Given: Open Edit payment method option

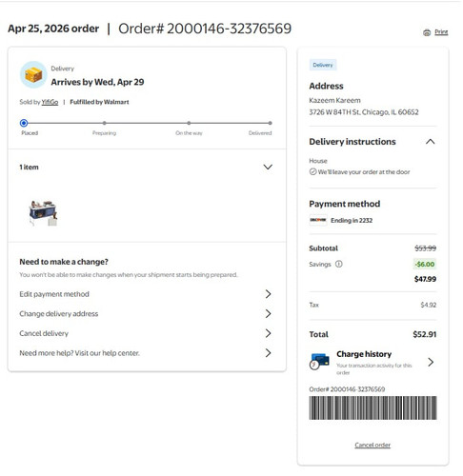Looking at the screenshot, I should pos(147,294).
